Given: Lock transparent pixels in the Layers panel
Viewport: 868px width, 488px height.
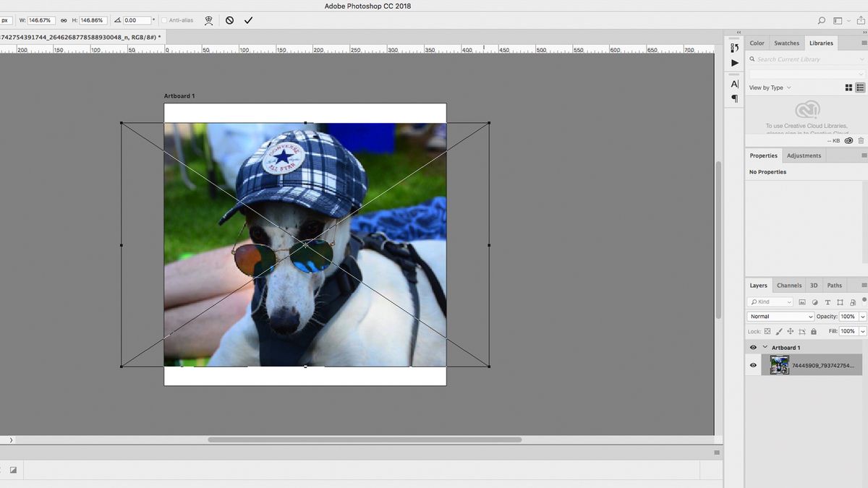Looking at the screenshot, I should pos(767,331).
